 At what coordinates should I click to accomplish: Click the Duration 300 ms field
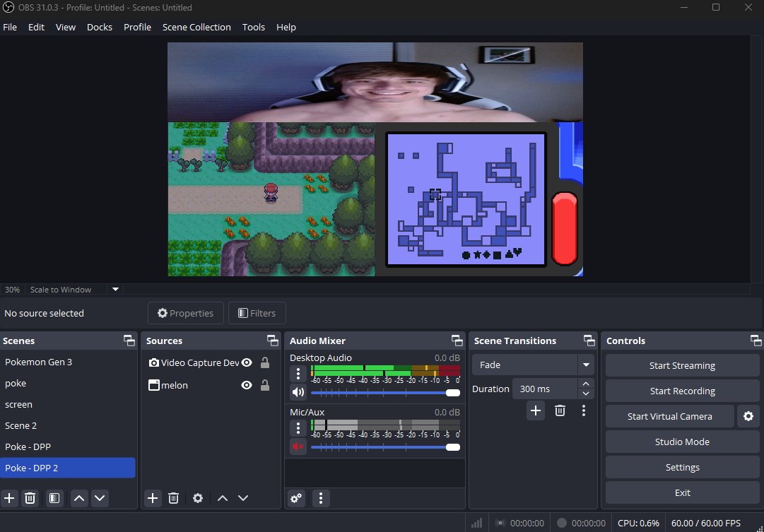click(x=545, y=389)
